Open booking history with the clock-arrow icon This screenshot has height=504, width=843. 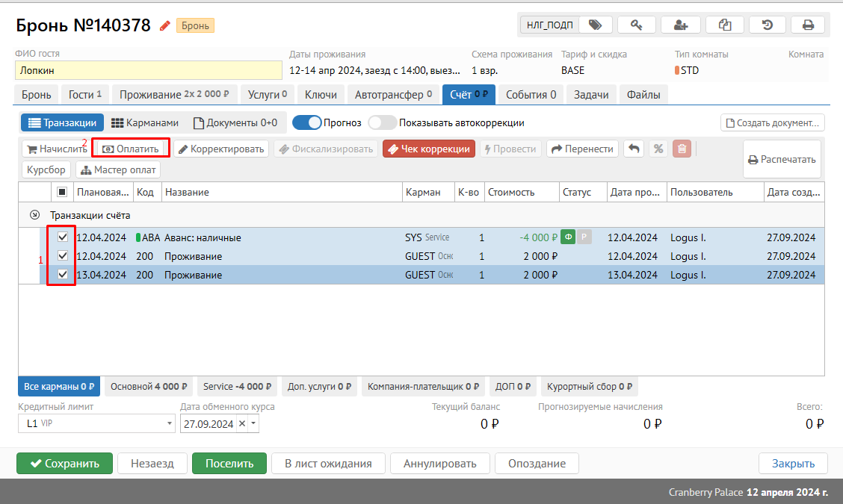point(767,25)
